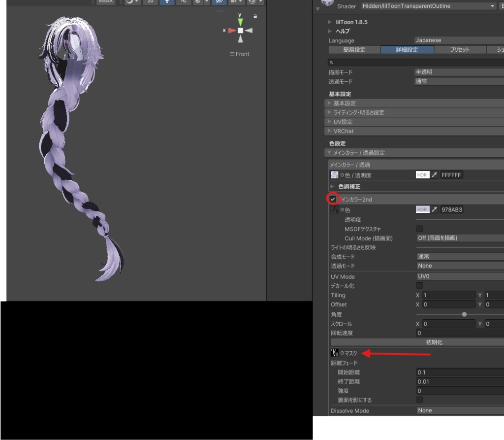The image size is (504, 440).
Task: Open the 合成モード dropdown showing 通常
Action: [x=460, y=257]
